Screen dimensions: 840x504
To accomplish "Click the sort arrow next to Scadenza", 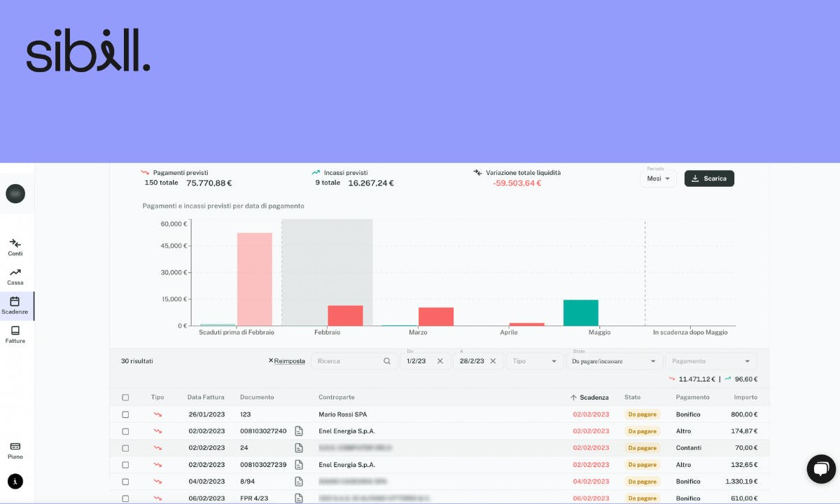I will click(x=573, y=398).
